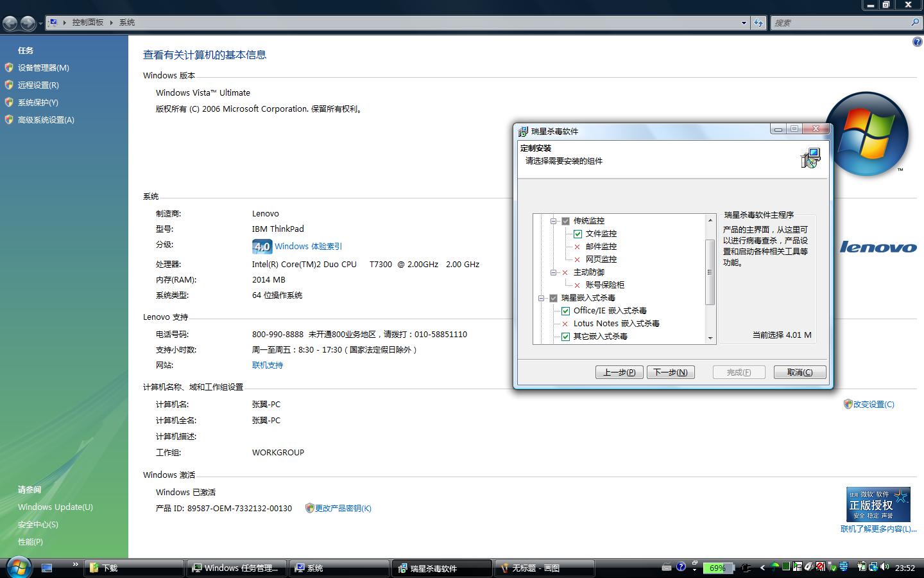Open 远程设置(R) in task pane

(38, 85)
